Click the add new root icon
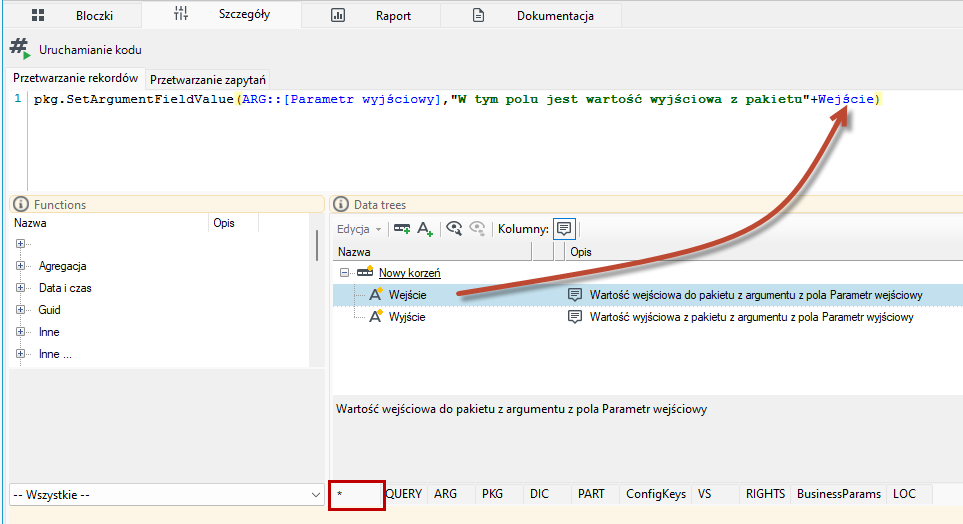 click(x=402, y=229)
